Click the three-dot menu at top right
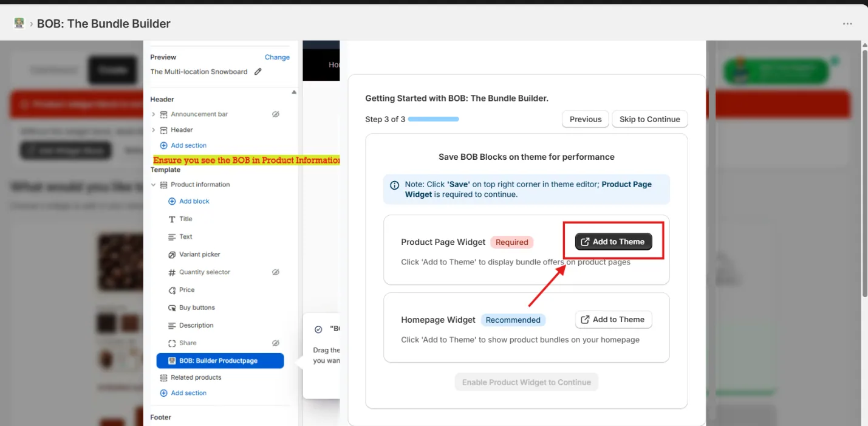Viewport: 868px width, 426px height. pyautogui.click(x=847, y=24)
